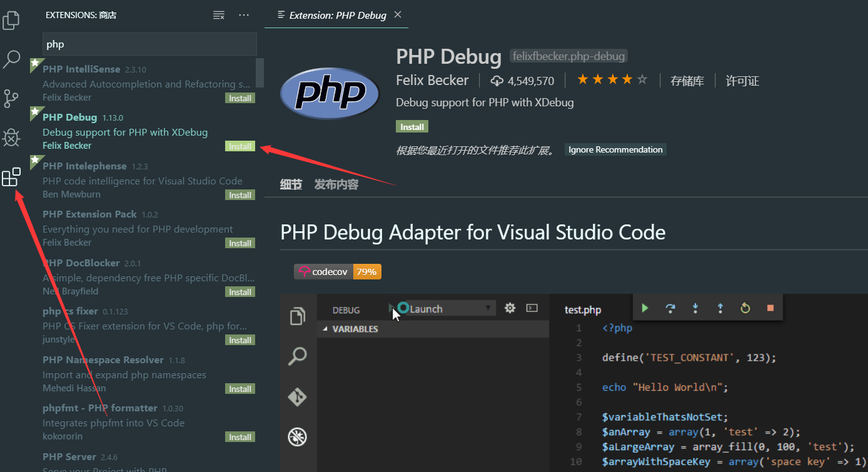Viewport: 868px width, 472px height.
Task: Open the star rating reviews
Action: [x=612, y=80]
